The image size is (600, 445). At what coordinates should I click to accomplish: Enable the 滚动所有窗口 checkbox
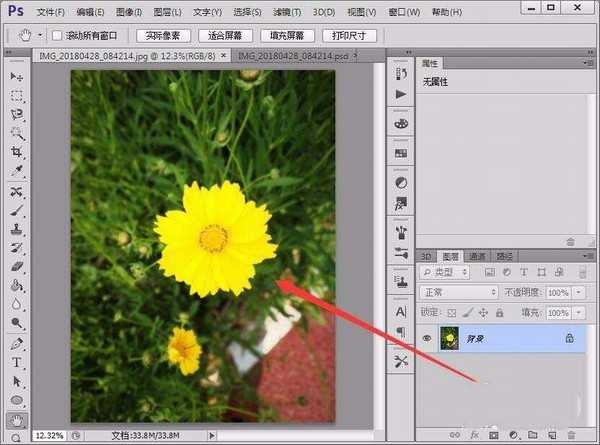pos(57,35)
